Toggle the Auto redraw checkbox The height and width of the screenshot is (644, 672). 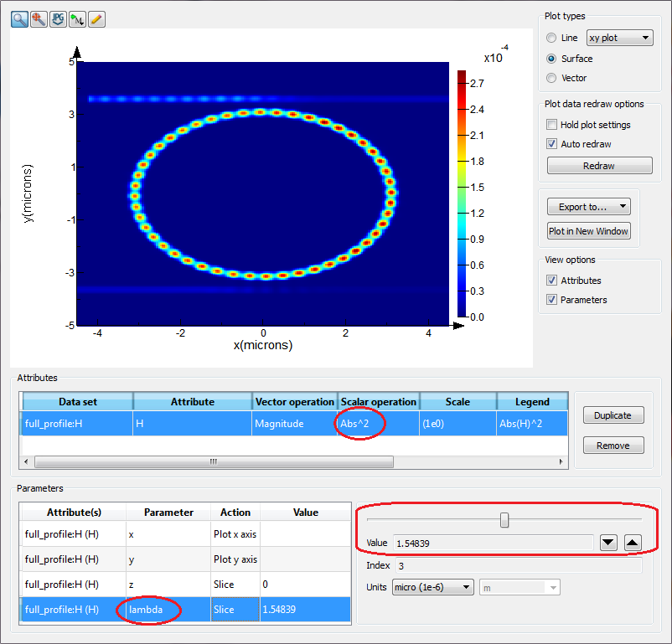coord(552,144)
